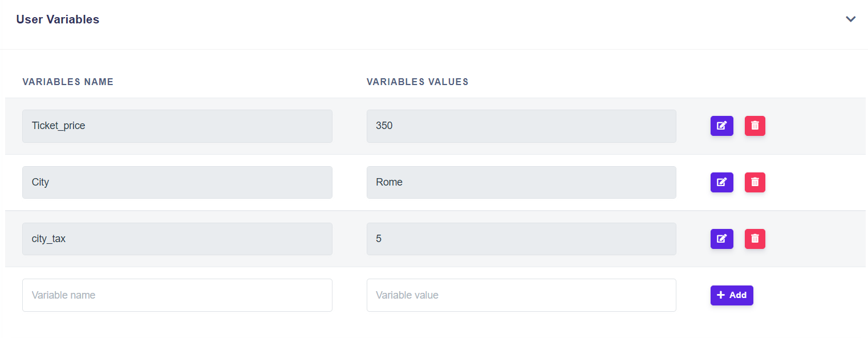The width and height of the screenshot is (868, 338).
Task: Click the City name field
Action: tap(177, 182)
